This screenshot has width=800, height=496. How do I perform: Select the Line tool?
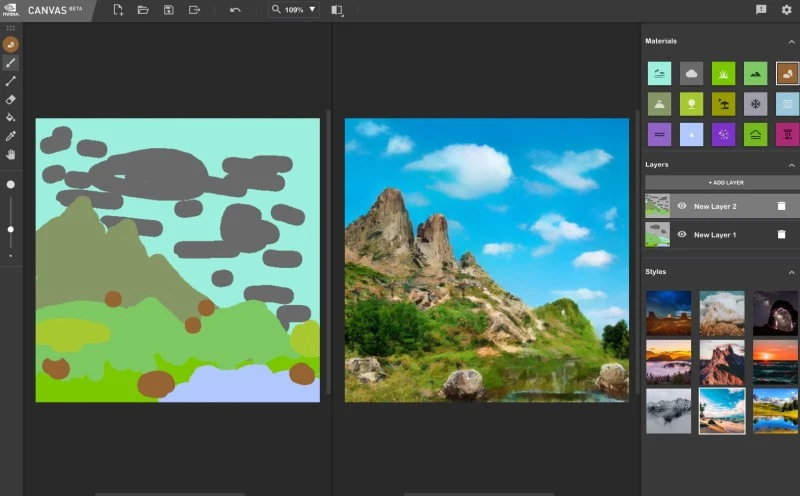point(11,81)
